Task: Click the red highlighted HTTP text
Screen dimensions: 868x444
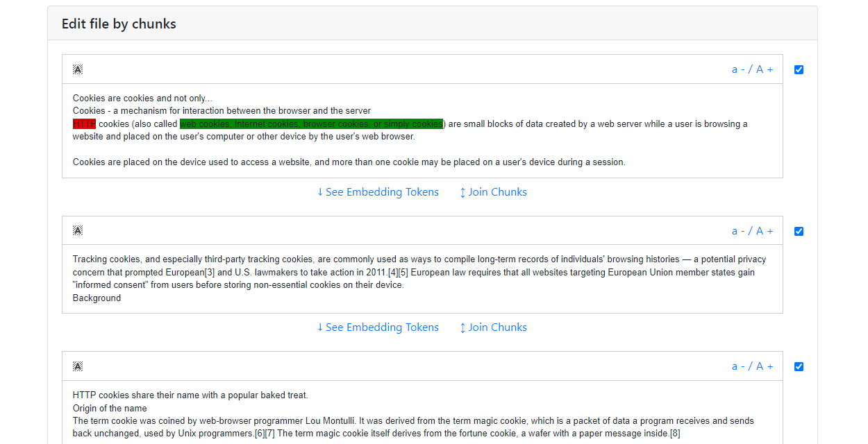Action: (84, 124)
